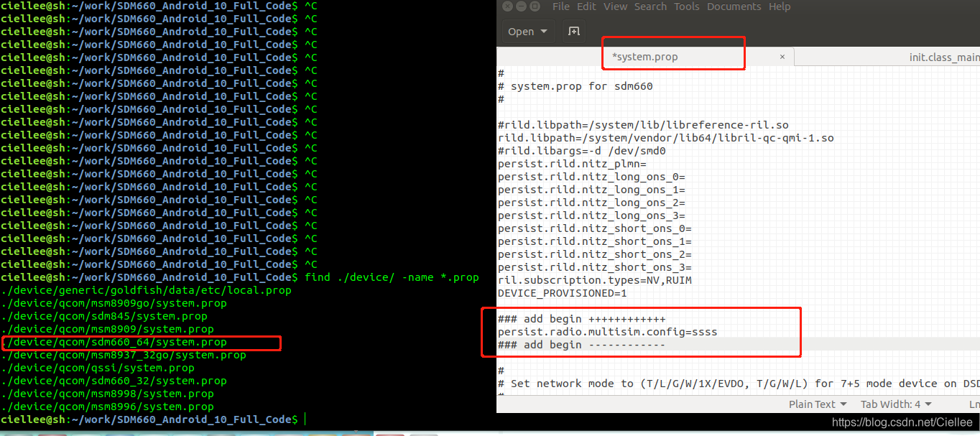This screenshot has height=436, width=980.
Task: Click the sdm660_32/system.prop path in terminal
Action: (114, 381)
